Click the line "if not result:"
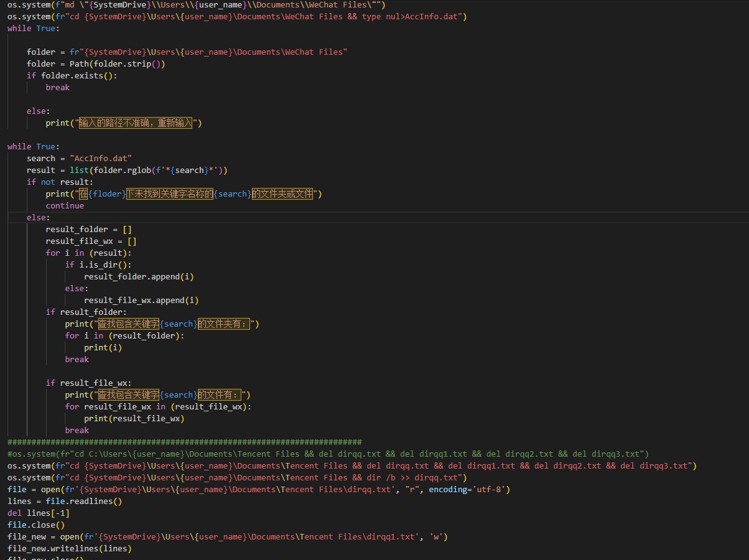Image resolution: width=749 pixels, height=560 pixels. click(x=60, y=182)
